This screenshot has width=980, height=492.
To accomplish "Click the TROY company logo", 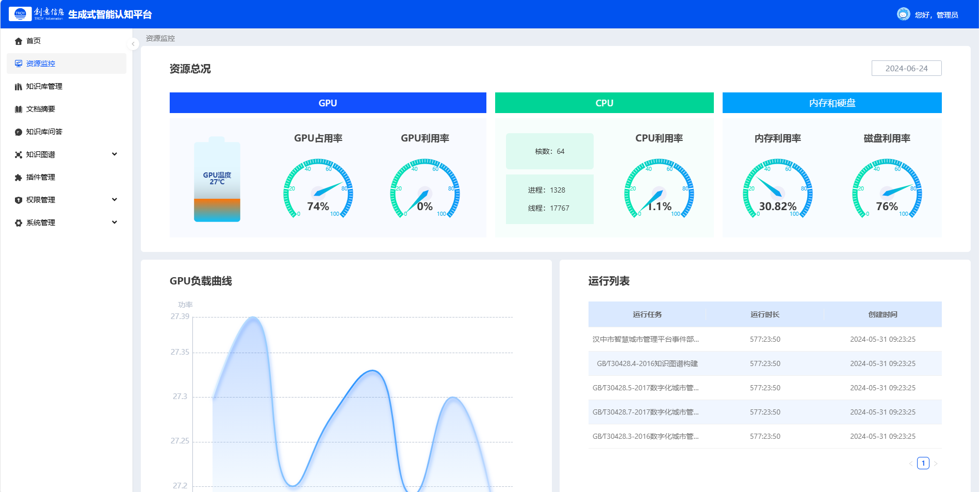I will 36,14.
